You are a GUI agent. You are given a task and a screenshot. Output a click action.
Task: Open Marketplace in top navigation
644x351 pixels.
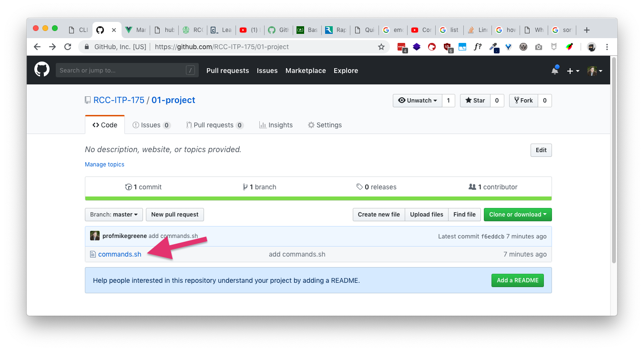[x=306, y=71]
